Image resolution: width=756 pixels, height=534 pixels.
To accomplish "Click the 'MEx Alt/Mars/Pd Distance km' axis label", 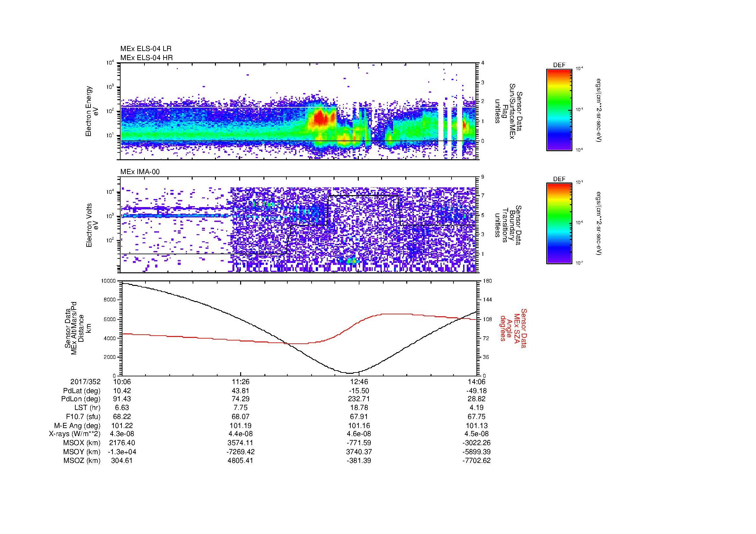I will click(x=78, y=328).
